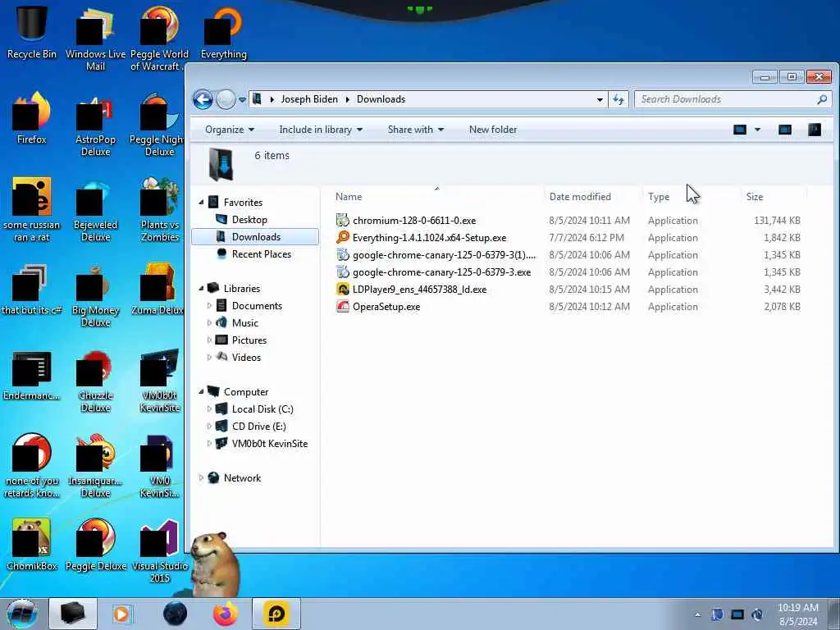The image size is (840, 630).
Task: Sort files by the Type column
Action: 659,197
